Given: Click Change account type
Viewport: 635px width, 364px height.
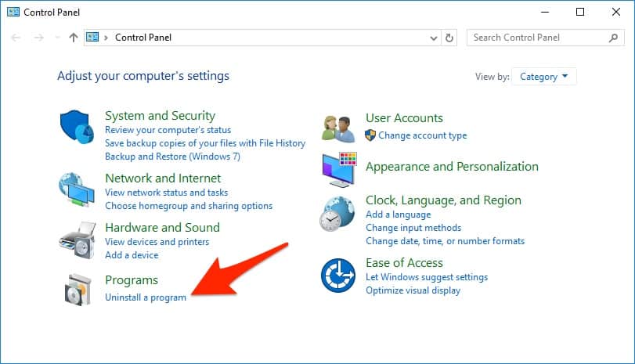Looking at the screenshot, I should point(422,135).
